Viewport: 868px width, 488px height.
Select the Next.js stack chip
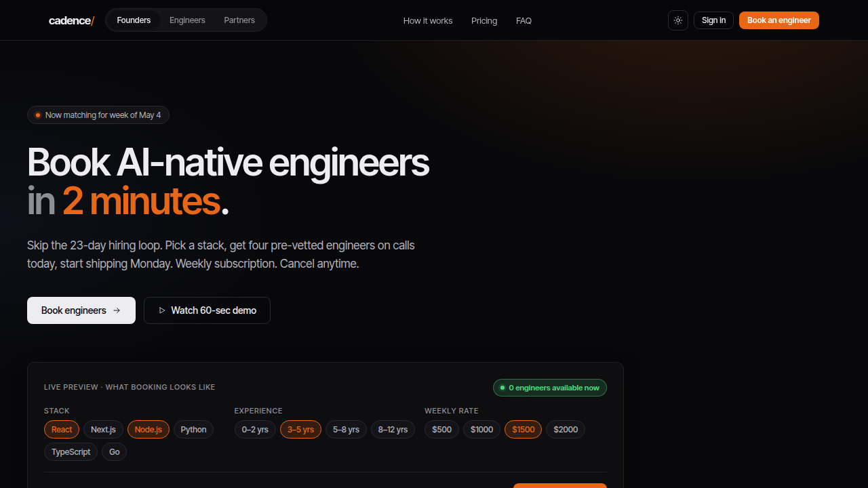[103, 430]
